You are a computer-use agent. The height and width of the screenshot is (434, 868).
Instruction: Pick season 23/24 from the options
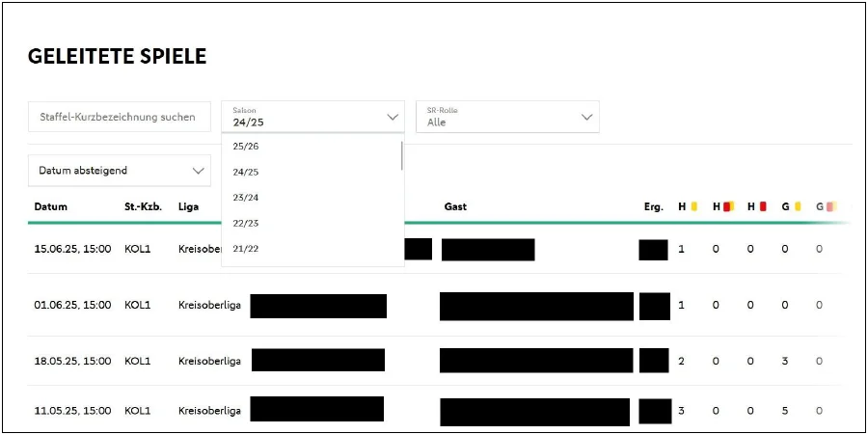point(247,198)
